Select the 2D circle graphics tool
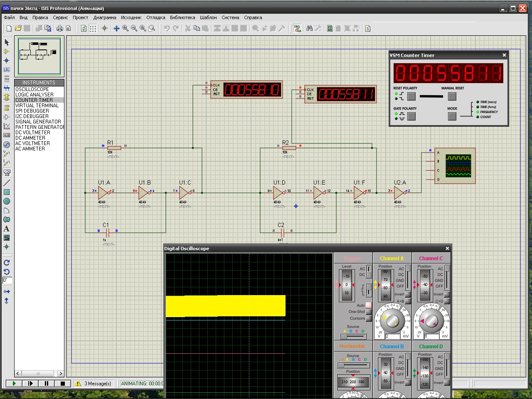 6,201
